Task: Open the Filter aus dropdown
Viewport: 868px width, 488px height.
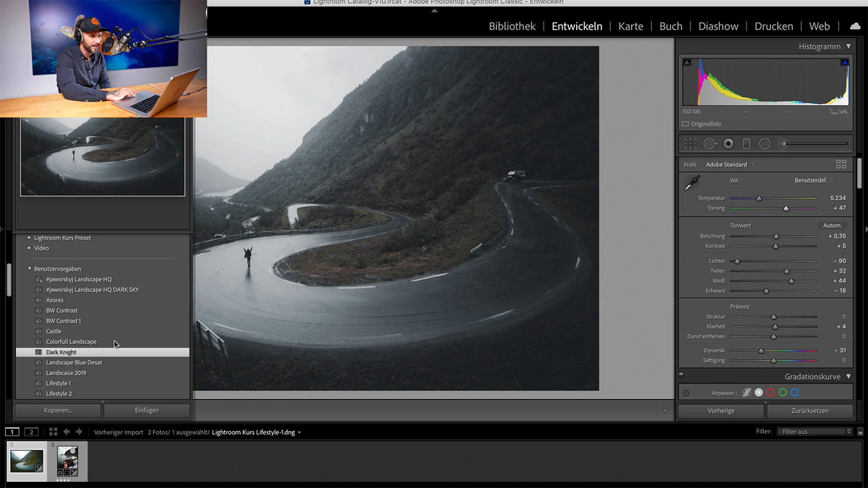Action: (x=815, y=432)
